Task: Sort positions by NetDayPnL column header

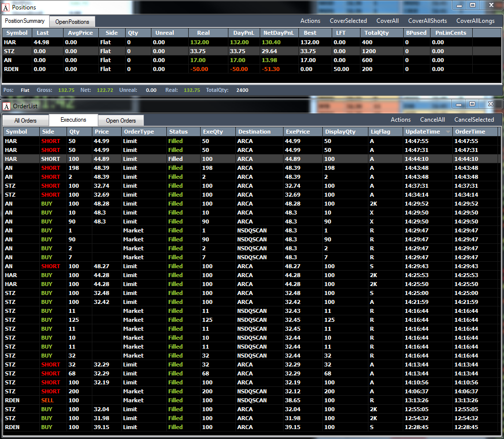Action: click(x=279, y=33)
